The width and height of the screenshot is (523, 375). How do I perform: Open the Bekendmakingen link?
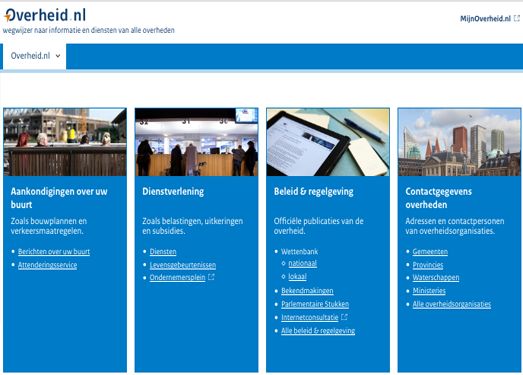307,291
